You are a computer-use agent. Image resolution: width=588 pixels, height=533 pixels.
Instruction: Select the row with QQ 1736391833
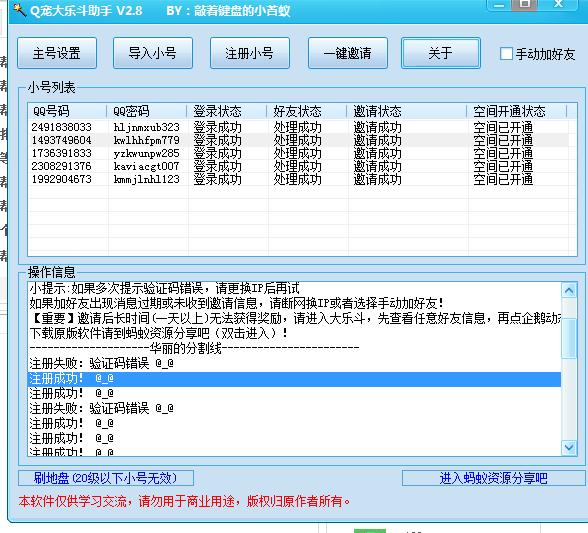pos(298,153)
